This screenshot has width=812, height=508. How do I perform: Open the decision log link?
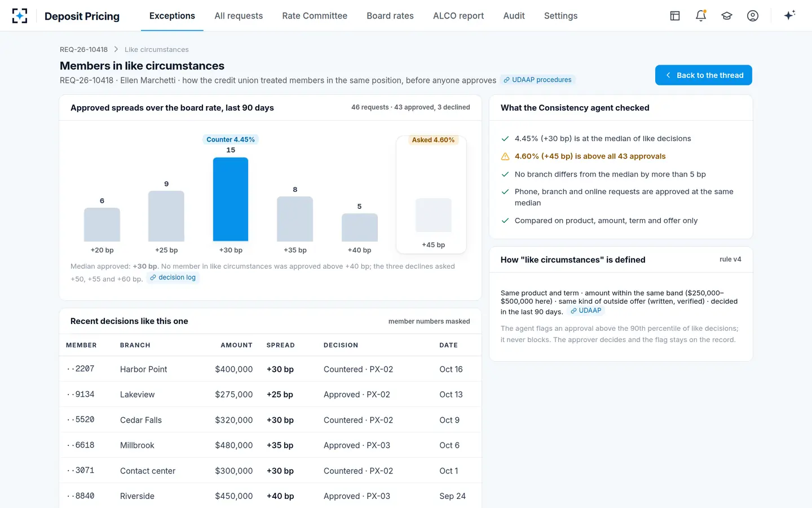173,278
